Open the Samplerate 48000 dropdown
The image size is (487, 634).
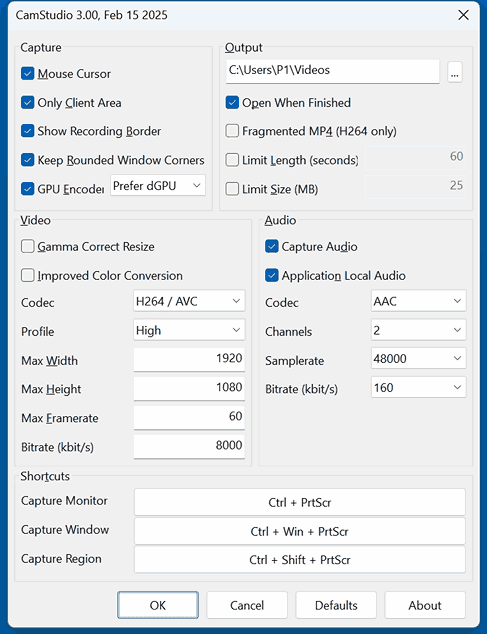[x=419, y=358]
